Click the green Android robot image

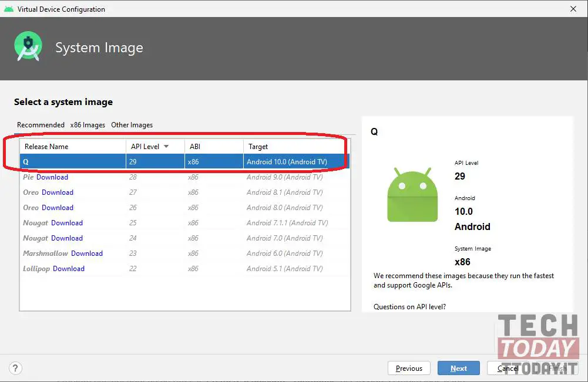pos(412,195)
